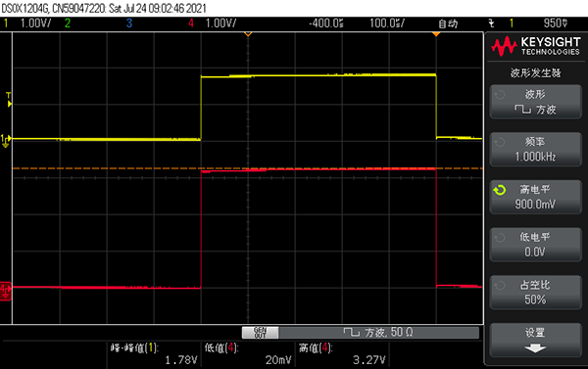Select the 波形 方波 waveform softkey
The width and height of the screenshot is (588, 369).
coord(535,102)
